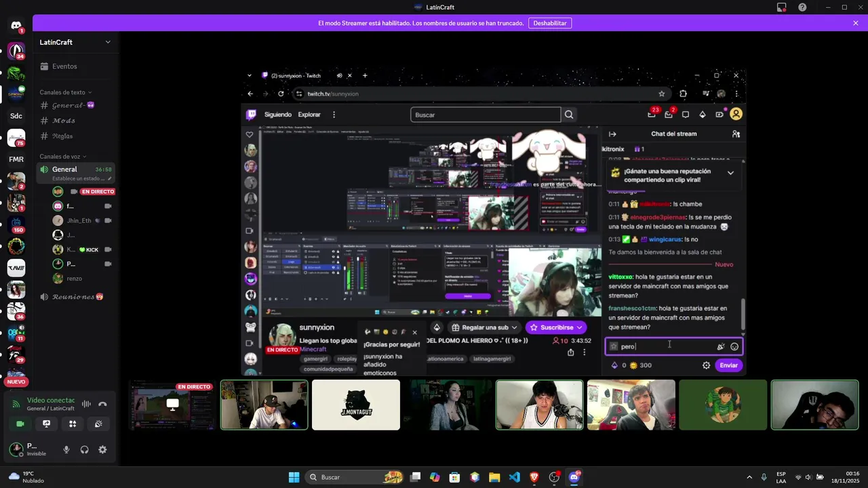The image size is (868, 488).
Task: Reload the twitch.tv browser page
Action: tap(281, 94)
